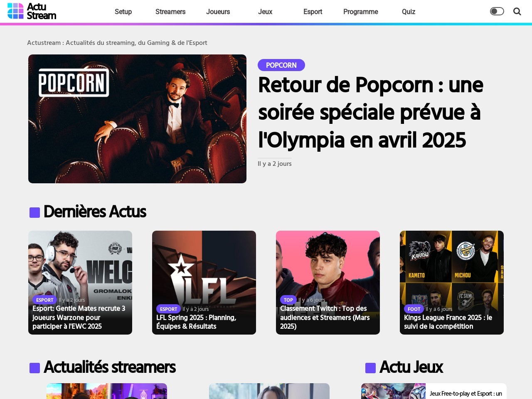This screenshot has height=399, width=532.
Task: Click the Actu Stream logo
Action: pos(32,11)
